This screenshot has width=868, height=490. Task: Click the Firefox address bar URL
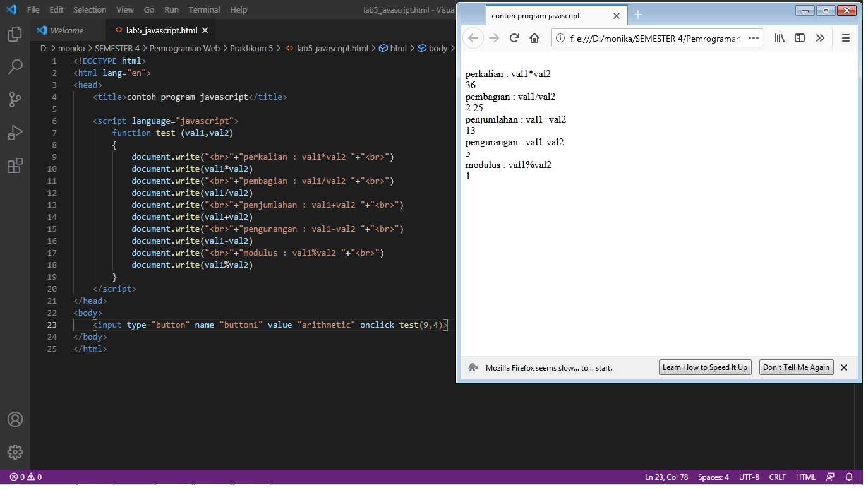[655, 39]
